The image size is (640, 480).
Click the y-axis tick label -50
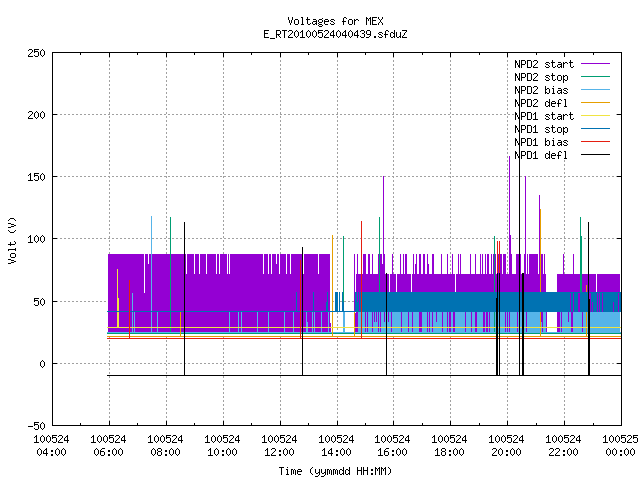(36, 426)
